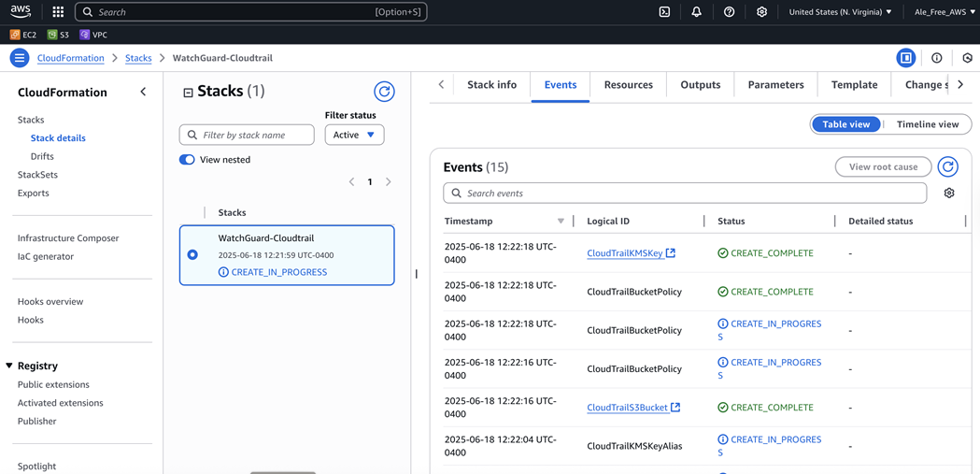
Task: Select the Events tab
Action: tap(561, 85)
